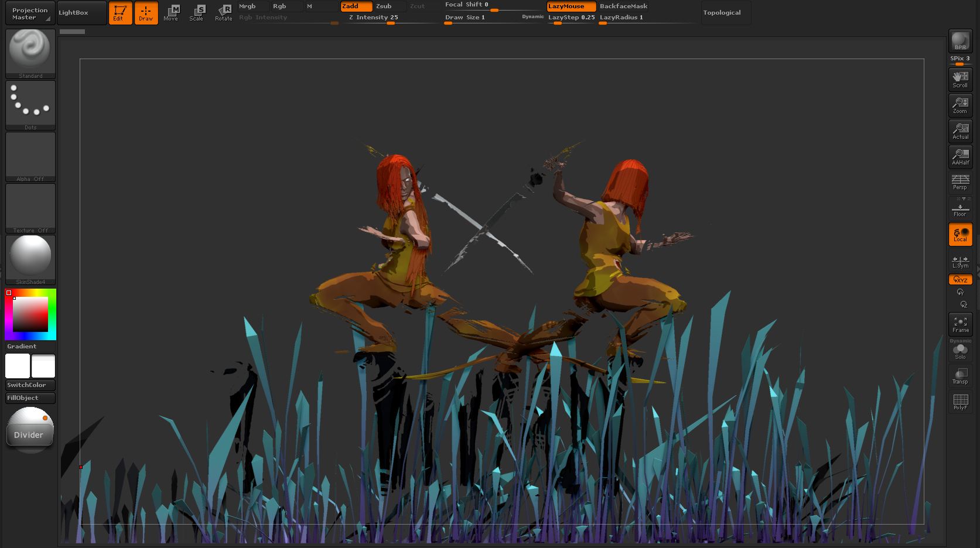The height and width of the screenshot is (548, 980).
Task: Click the FillObject button
Action: 30,398
